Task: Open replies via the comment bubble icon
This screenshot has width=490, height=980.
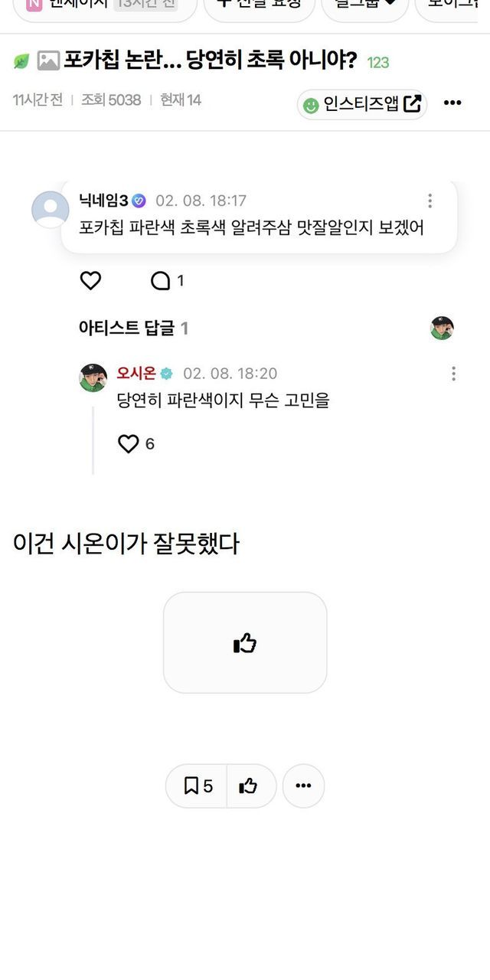Action: click(161, 281)
